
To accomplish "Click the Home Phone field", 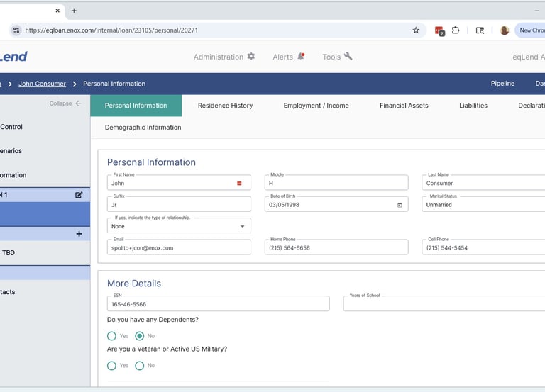I will click(336, 247).
